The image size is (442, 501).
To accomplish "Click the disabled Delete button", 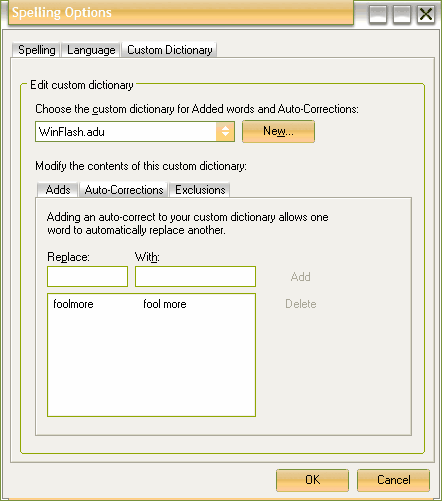I will coord(301,304).
